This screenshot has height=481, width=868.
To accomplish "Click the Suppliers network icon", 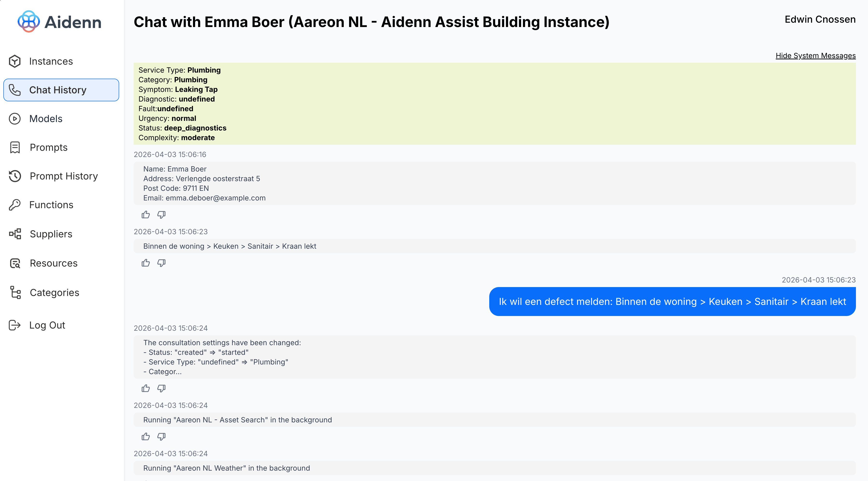I will [x=15, y=234].
